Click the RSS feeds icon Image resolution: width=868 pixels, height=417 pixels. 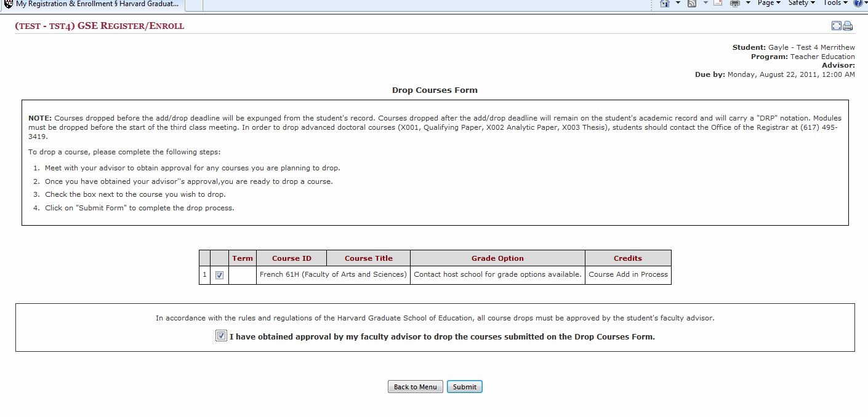point(692,3)
